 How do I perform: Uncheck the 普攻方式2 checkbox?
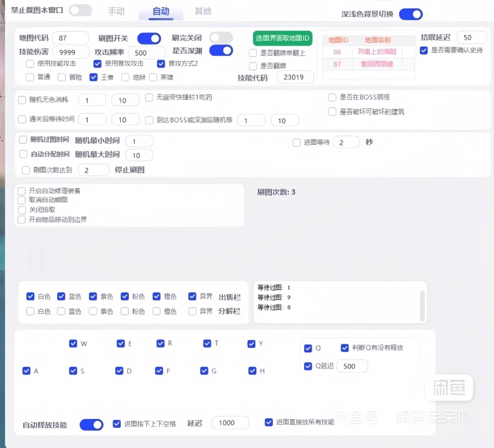(161, 64)
